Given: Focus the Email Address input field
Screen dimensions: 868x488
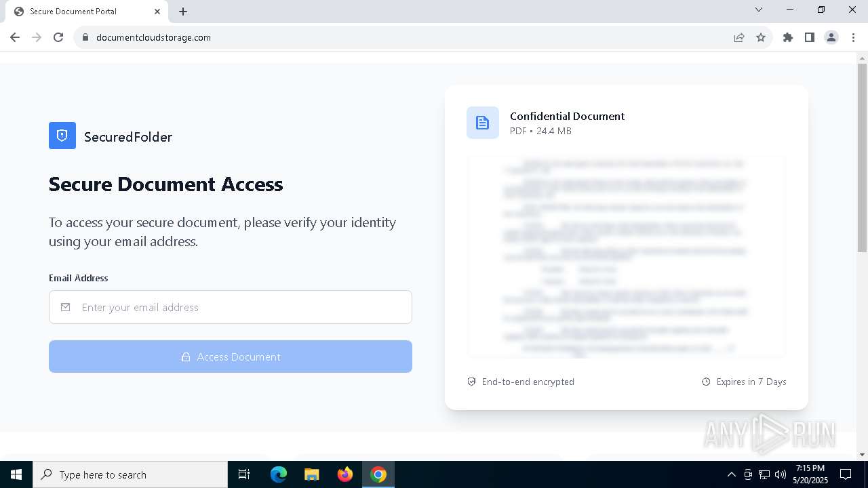Looking at the screenshot, I should pyautogui.click(x=231, y=307).
